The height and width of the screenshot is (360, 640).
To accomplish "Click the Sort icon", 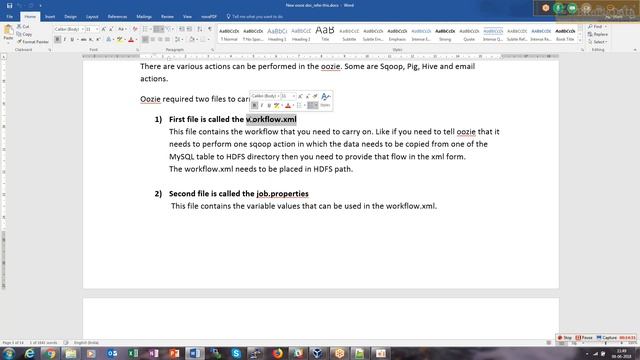I will point(200,29).
